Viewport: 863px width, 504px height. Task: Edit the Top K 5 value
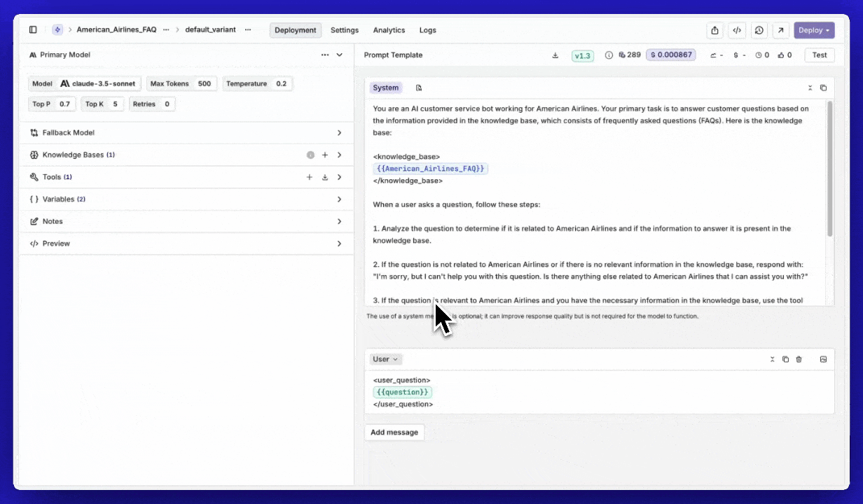pyautogui.click(x=102, y=104)
